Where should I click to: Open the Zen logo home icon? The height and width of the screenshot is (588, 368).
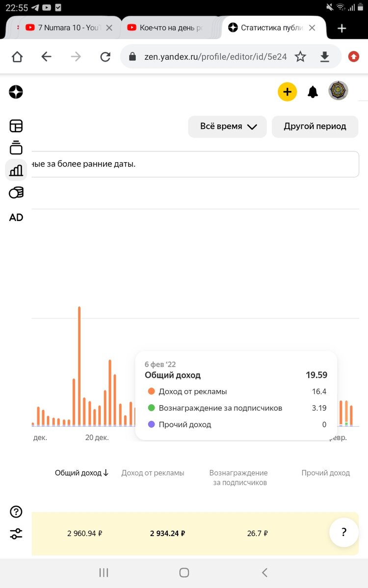click(x=16, y=92)
